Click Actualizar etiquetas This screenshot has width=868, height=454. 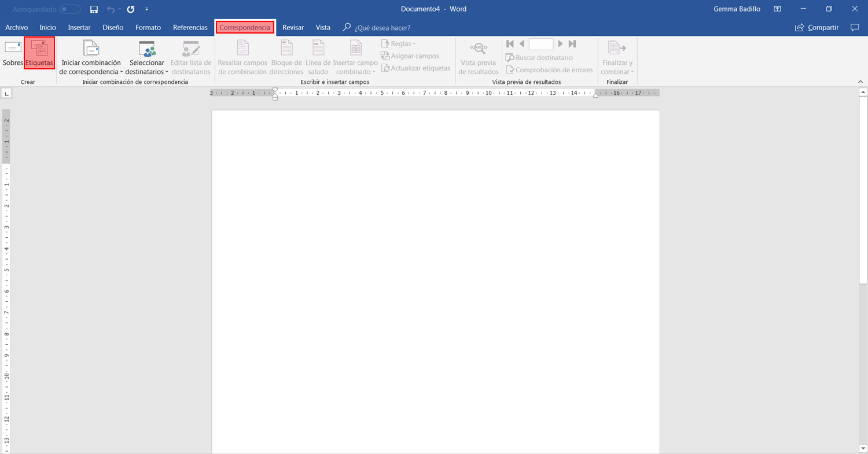[x=415, y=68]
